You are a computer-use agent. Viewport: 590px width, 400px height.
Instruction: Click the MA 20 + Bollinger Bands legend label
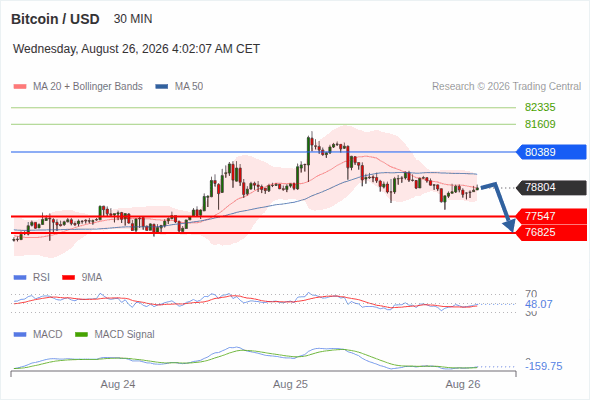[x=88, y=87]
